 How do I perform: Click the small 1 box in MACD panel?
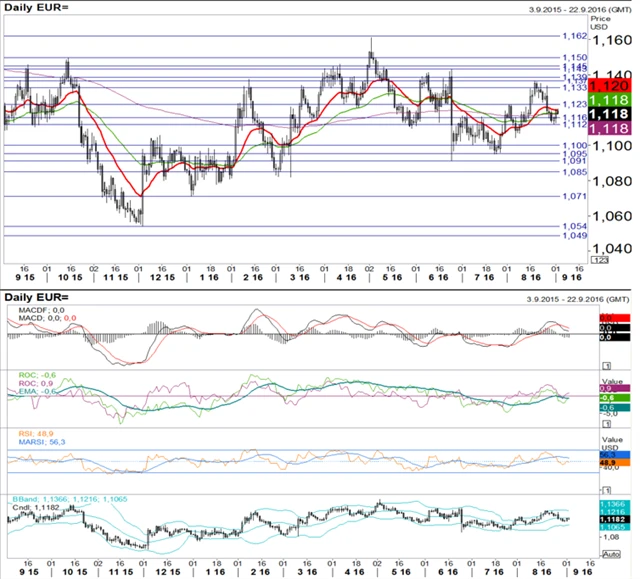(607, 367)
